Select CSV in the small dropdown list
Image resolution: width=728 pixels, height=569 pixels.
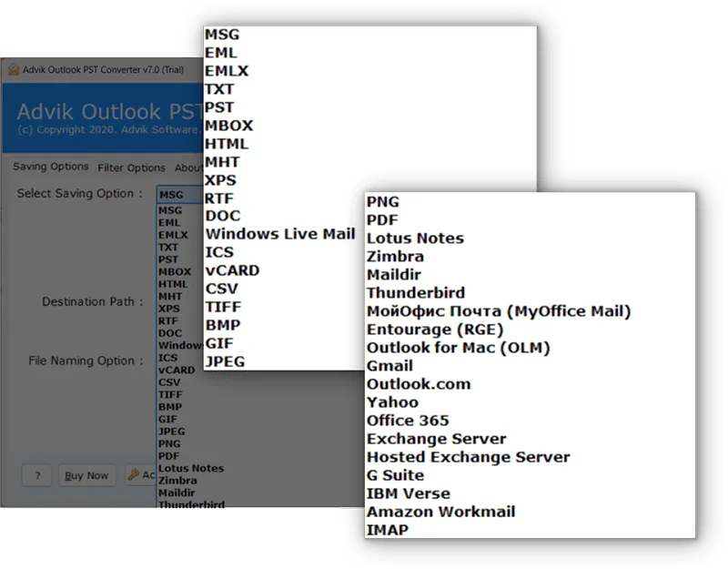point(169,382)
